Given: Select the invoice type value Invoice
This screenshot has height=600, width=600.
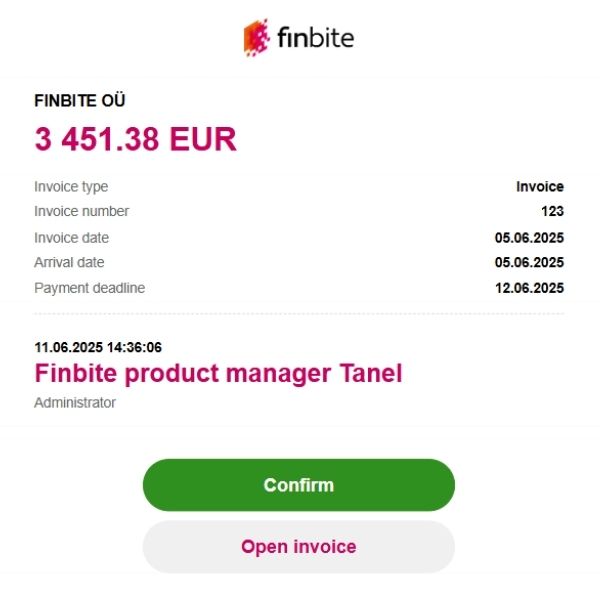Looking at the screenshot, I should pos(539,187).
